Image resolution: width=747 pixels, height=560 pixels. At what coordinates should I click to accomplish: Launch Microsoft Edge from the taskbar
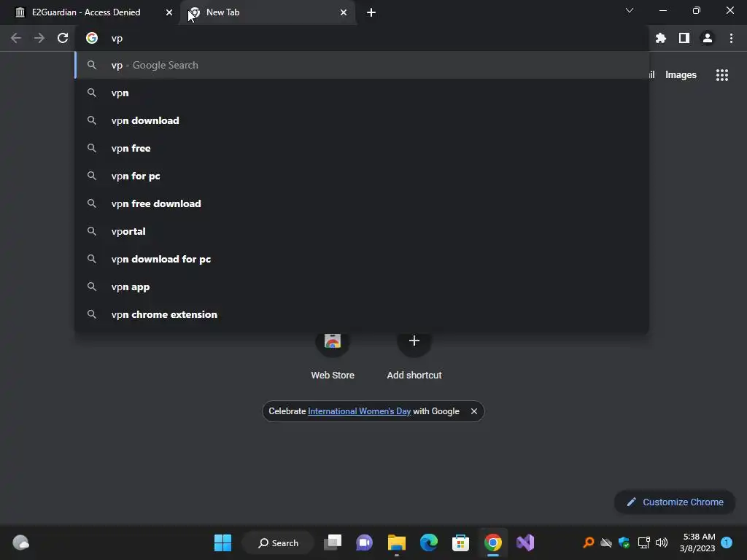coord(429,542)
